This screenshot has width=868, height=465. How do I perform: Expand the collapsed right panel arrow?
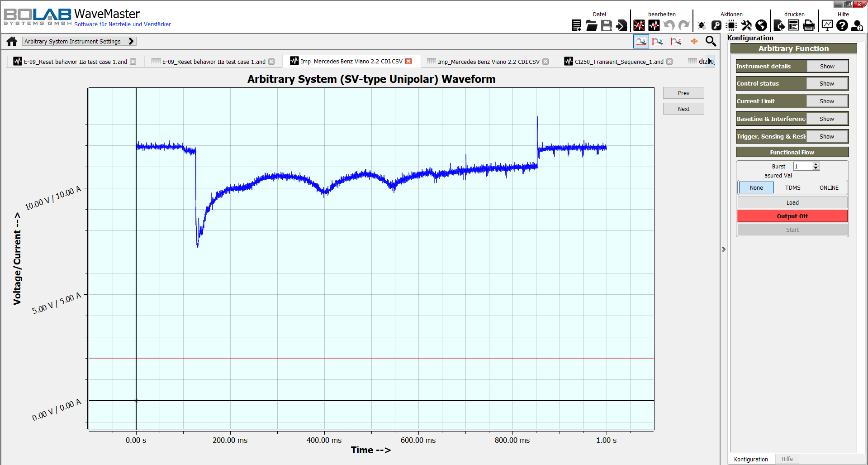(724, 249)
